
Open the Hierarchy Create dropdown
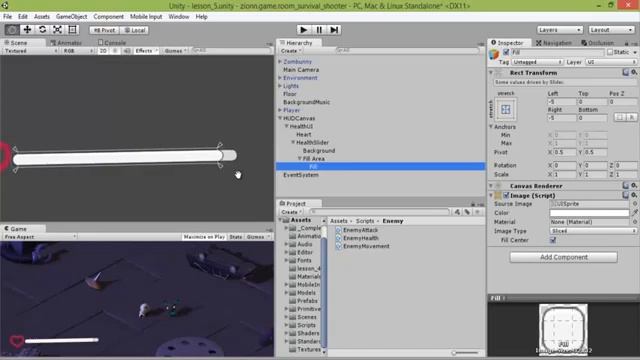click(291, 51)
